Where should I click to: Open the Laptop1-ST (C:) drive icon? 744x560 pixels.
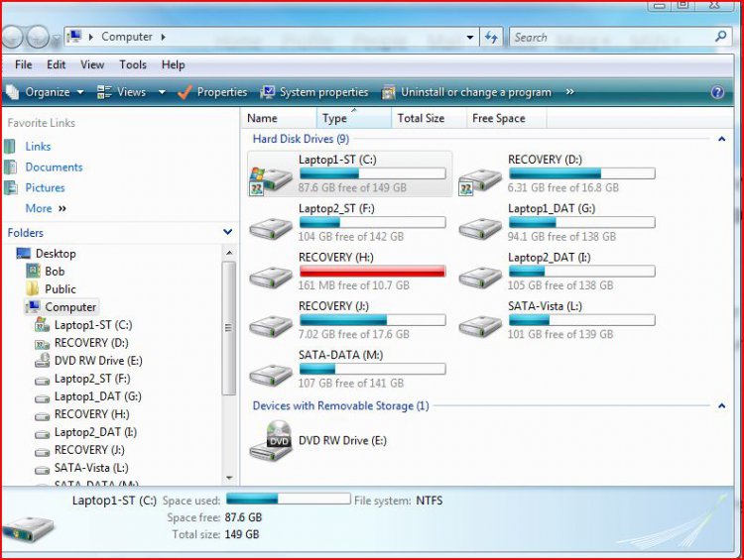[x=271, y=180]
